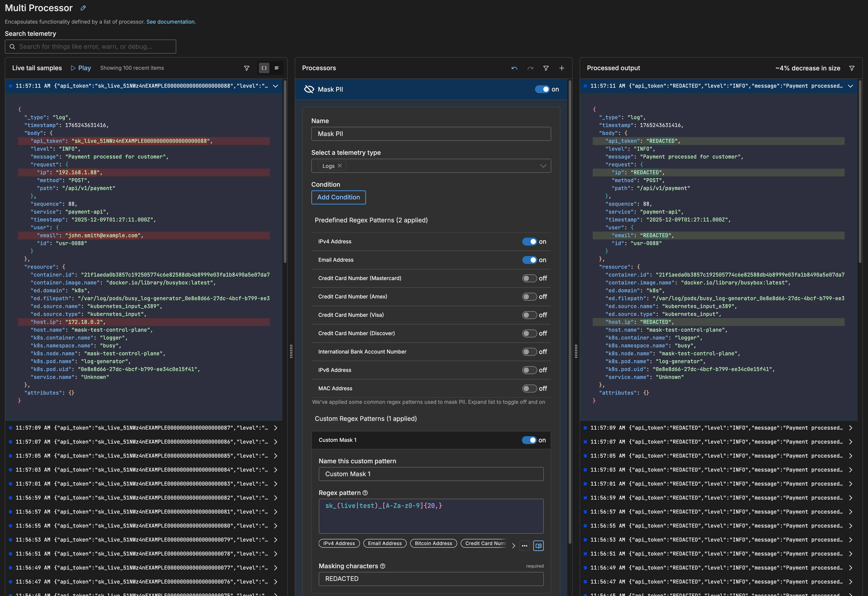Switch to plain text lines view
The image size is (868, 596).
pyautogui.click(x=277, y=68)
